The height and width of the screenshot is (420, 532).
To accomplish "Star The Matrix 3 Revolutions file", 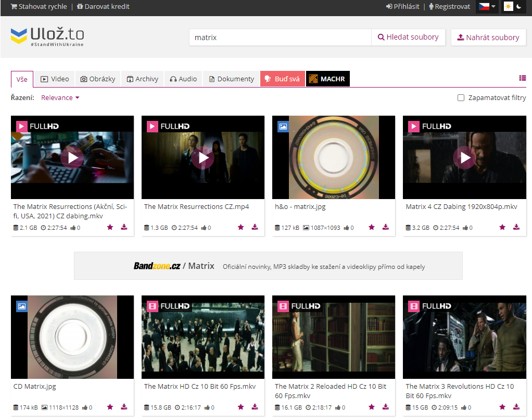I will tap(502, 407).
